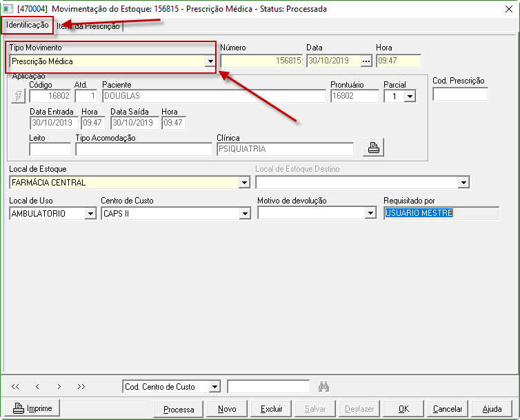Click the Requisitado por field USUARIO MESTRE
Screen dimensions: 520x420
tap(441, 213)
